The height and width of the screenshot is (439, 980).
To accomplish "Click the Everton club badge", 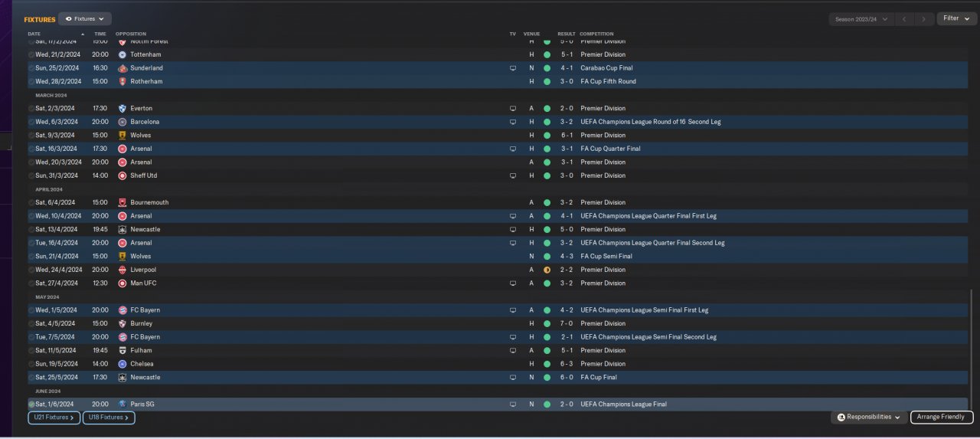I will click(122, 108).
